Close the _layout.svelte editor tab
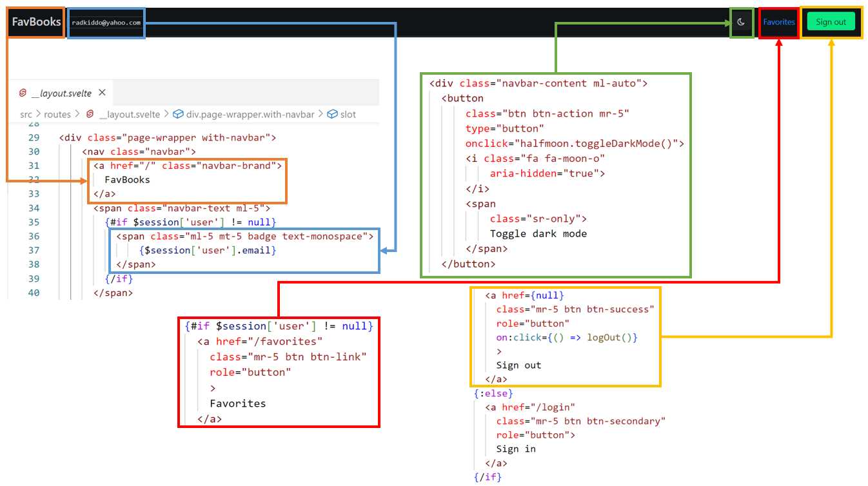The width and height of the screenshot is (868, 486). 101,92
